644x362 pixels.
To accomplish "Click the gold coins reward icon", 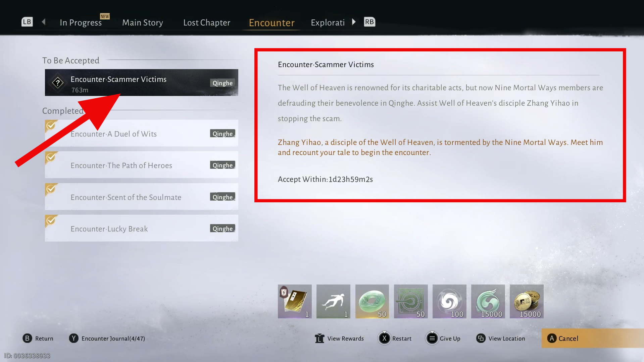I will tap(527, 301).
